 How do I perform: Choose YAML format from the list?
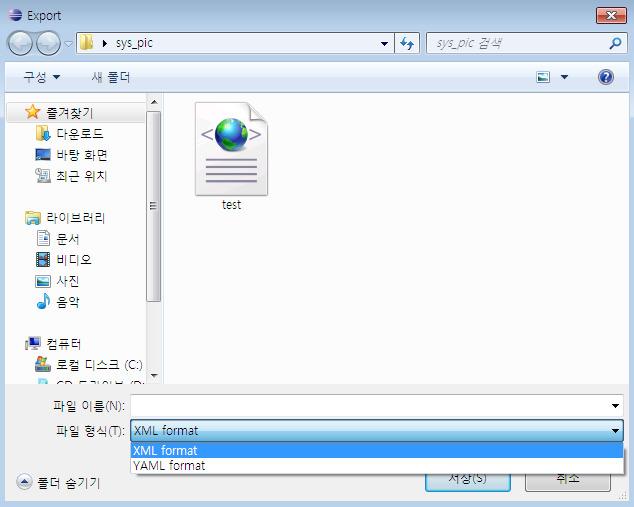click(x=377, y=466)
